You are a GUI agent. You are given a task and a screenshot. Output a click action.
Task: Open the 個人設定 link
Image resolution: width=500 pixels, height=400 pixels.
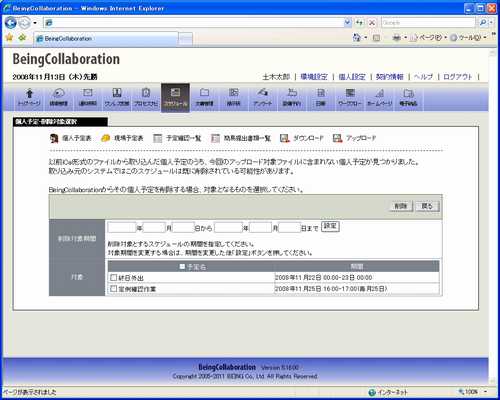tap(352, 77)
